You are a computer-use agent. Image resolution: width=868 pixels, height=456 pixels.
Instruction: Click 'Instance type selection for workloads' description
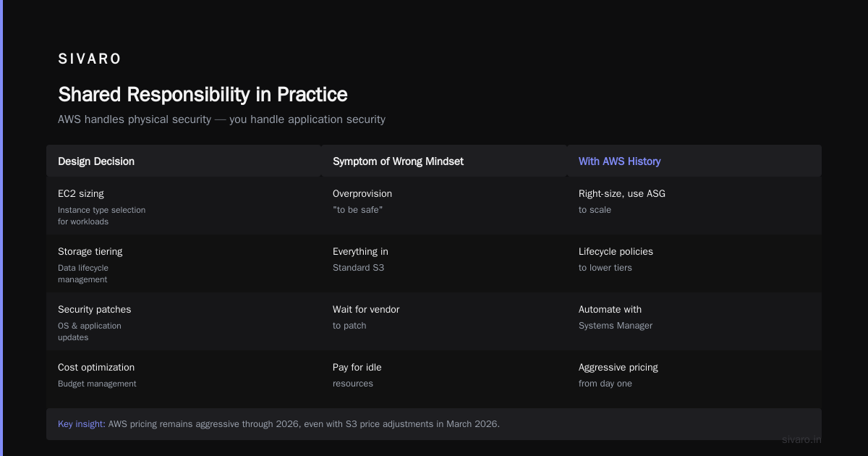coord(101,216)
